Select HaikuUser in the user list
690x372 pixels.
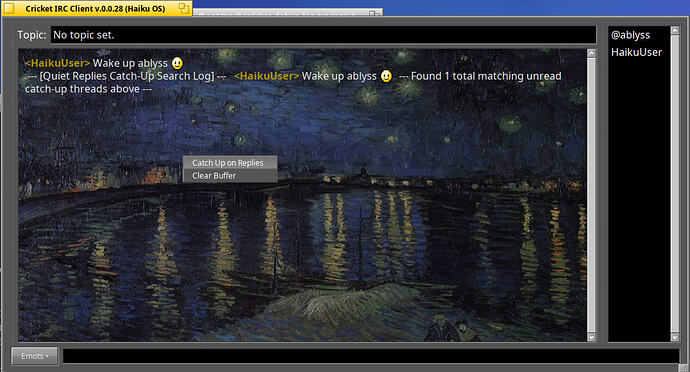click(x=636, y=52)
